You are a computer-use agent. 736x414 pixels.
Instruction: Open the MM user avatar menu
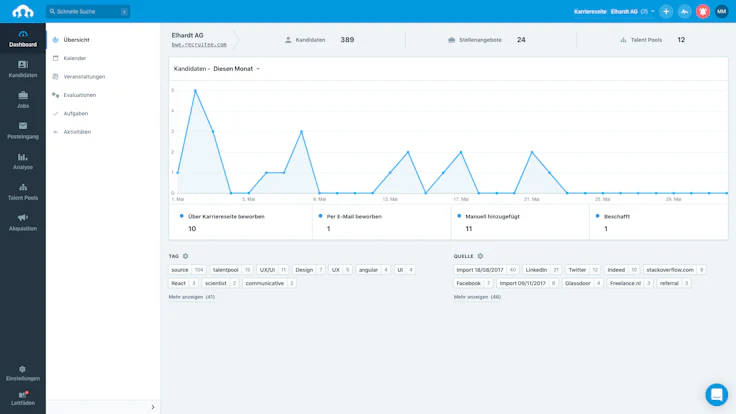[721, 11]
